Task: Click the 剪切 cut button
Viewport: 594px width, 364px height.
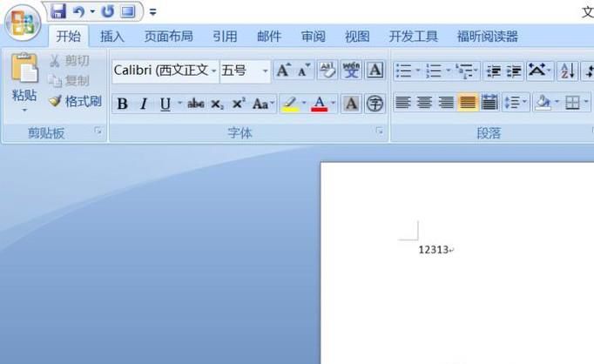Action: pyautogui.click(x=70, y=61)
